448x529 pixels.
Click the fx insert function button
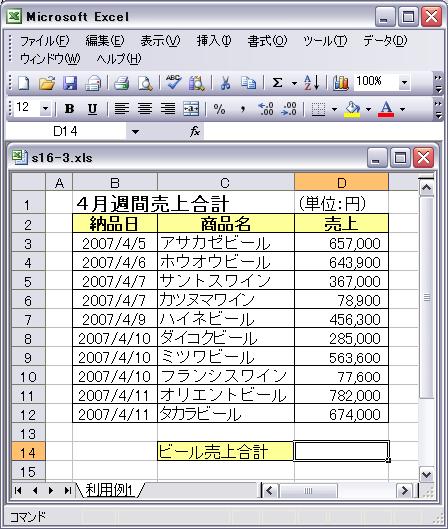click(x=195, y=131)
